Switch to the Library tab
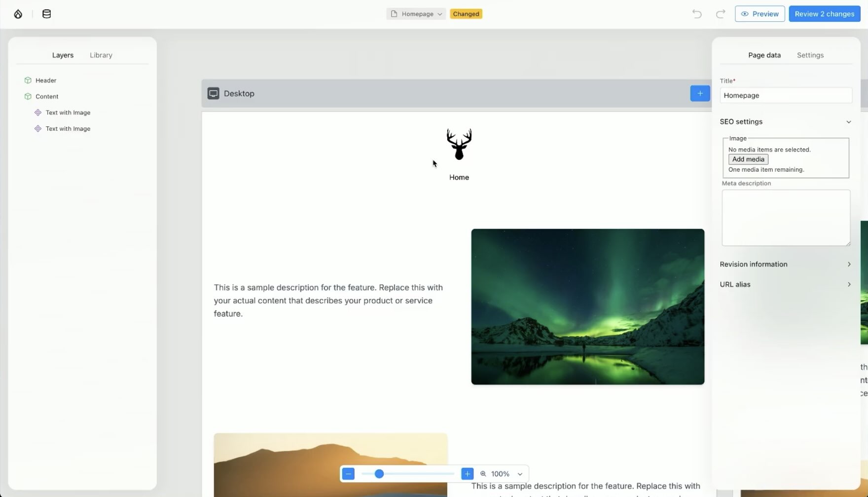The image size is (868, 497). 101,55
